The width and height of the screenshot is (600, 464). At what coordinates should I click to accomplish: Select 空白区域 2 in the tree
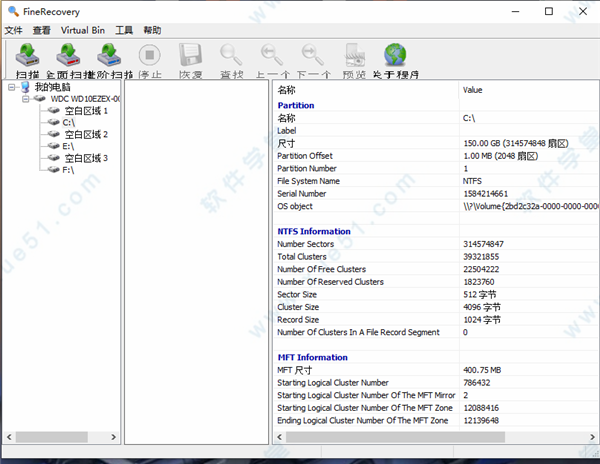click(86, 134)
